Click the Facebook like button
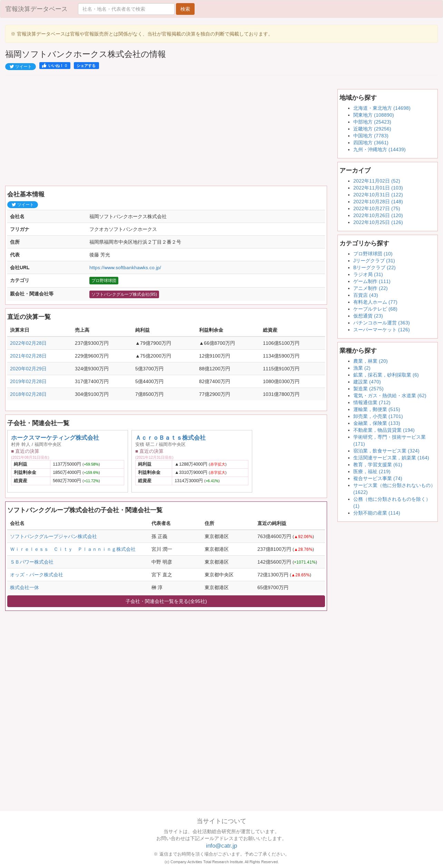The image size is (443, 868). [55, 66]
